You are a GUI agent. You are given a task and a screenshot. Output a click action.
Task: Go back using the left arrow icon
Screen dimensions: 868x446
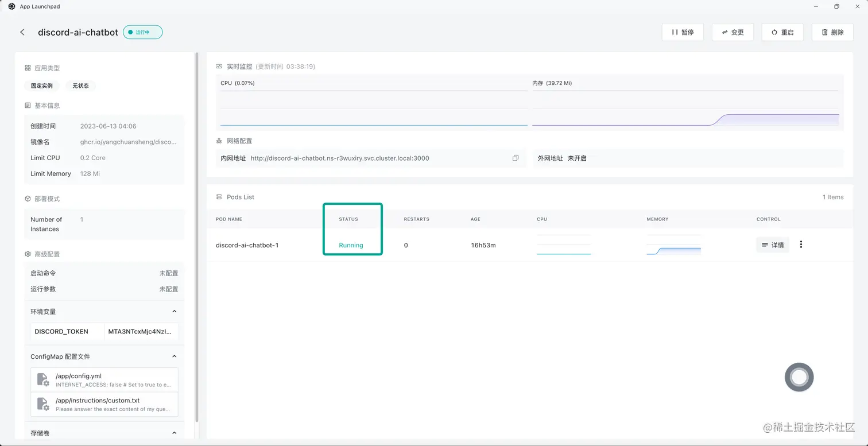(22, 32)
